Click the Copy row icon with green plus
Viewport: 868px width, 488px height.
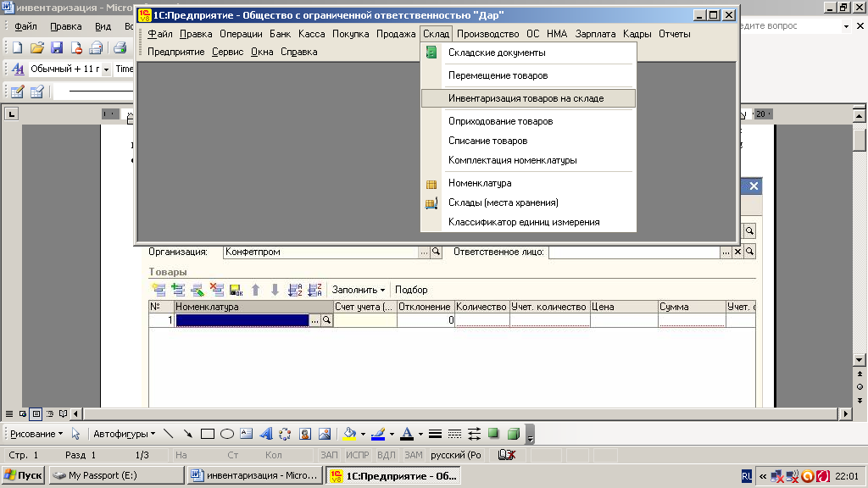[x=178, y=290]
